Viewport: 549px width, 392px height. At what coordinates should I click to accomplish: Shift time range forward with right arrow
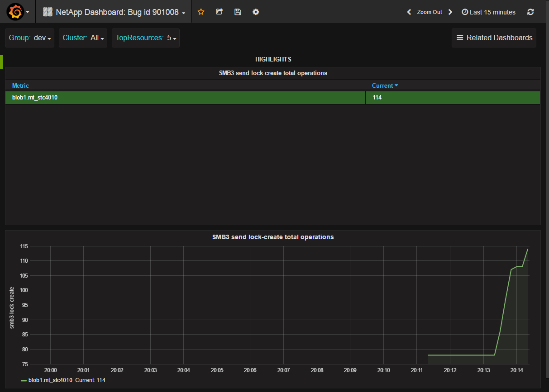click(450, 12)
